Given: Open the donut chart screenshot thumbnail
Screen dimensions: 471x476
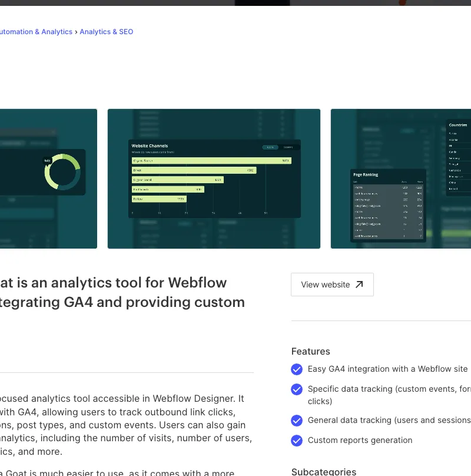Looking at the screenshot, I should (x=48, y=178).
